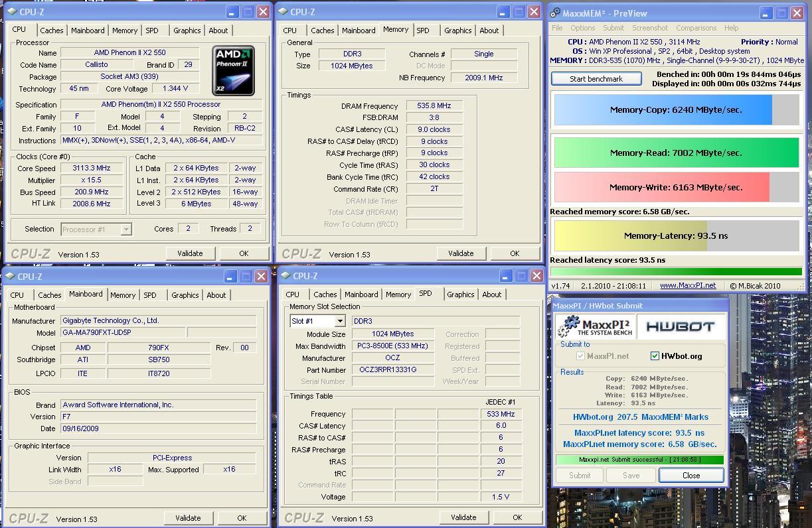
Task: Open the Slot #1 memory slot dropdown
Action: 339,321
